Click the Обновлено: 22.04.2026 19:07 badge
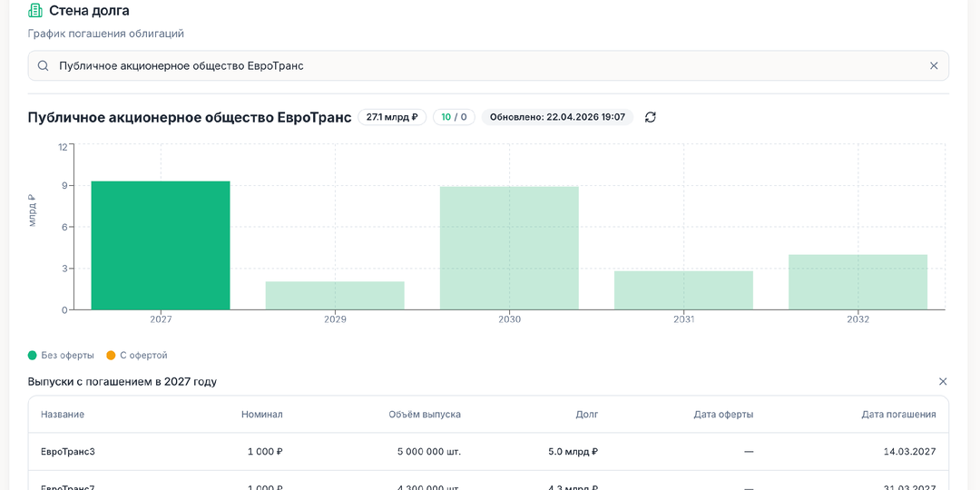The image size is (980, 490). click(557, 117)
